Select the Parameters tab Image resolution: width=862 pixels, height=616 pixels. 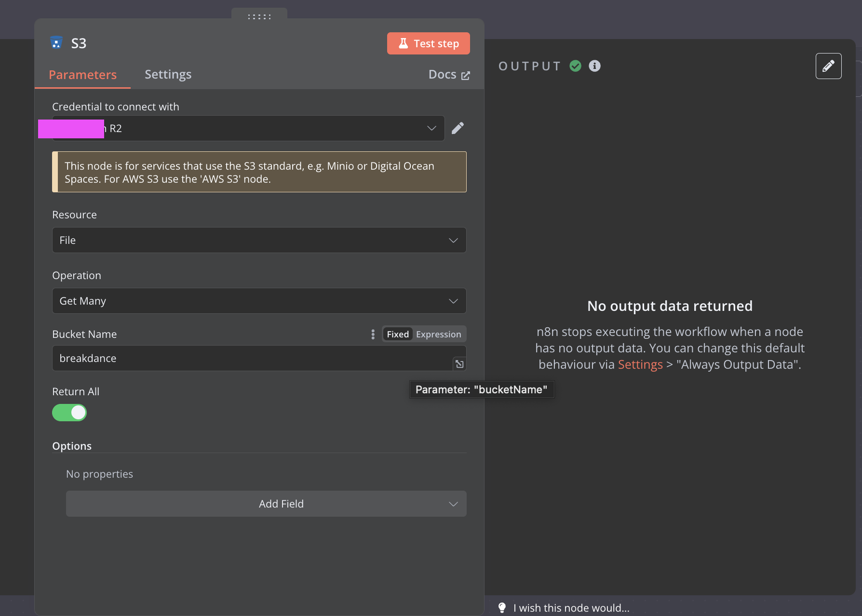[x=82, y=75]
